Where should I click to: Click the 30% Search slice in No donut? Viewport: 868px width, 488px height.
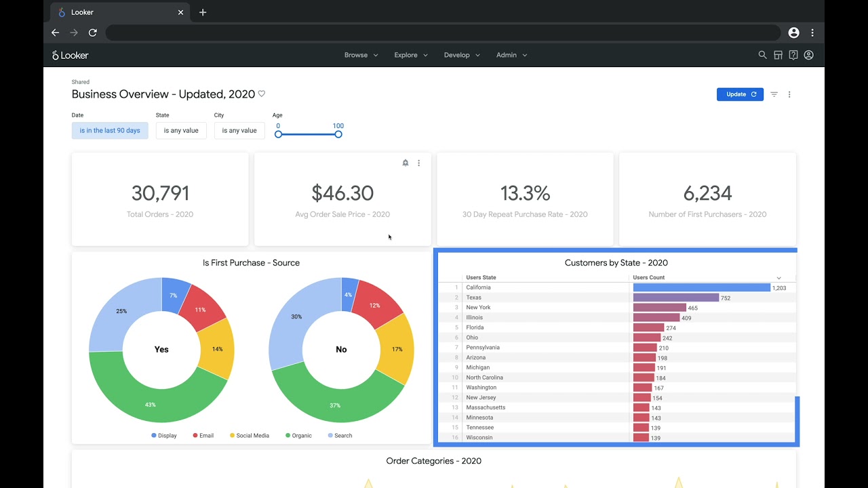click(x=296, y=317)
